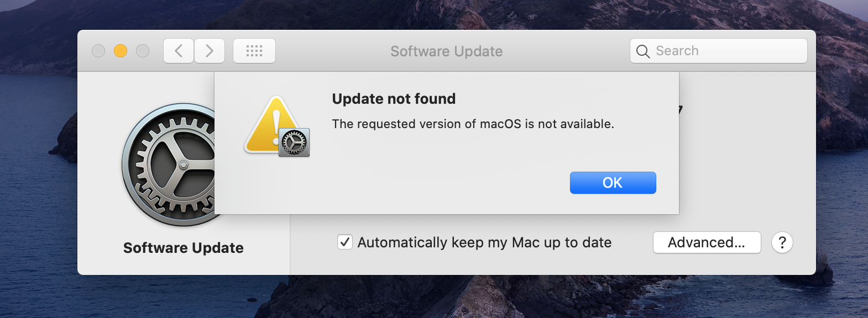Click the "requested version of macOS" message text
This screenshot has height=318, width=868.
pyautogui.click(x=473, y=124)
